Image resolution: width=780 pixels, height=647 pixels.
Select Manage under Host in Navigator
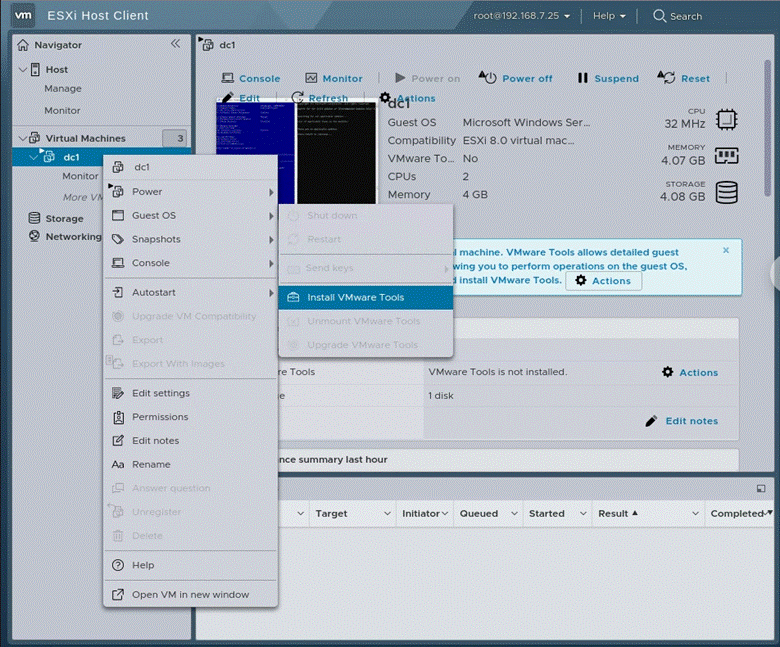(63, 89)
